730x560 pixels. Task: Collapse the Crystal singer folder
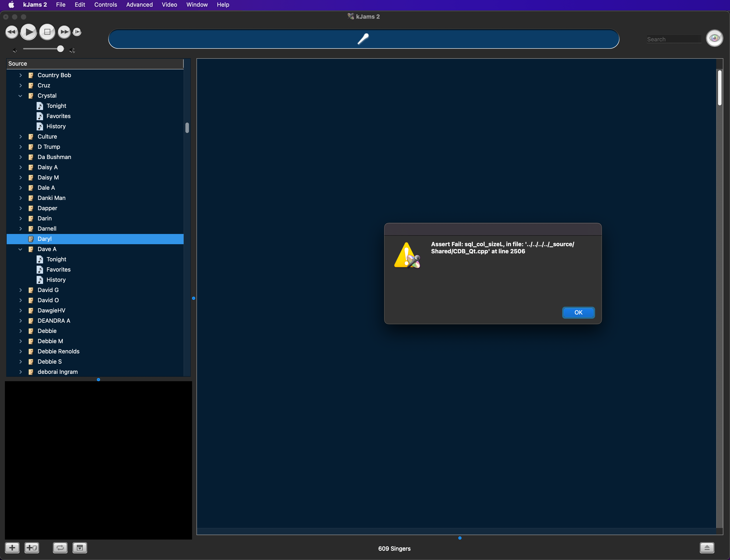(20, 96)
